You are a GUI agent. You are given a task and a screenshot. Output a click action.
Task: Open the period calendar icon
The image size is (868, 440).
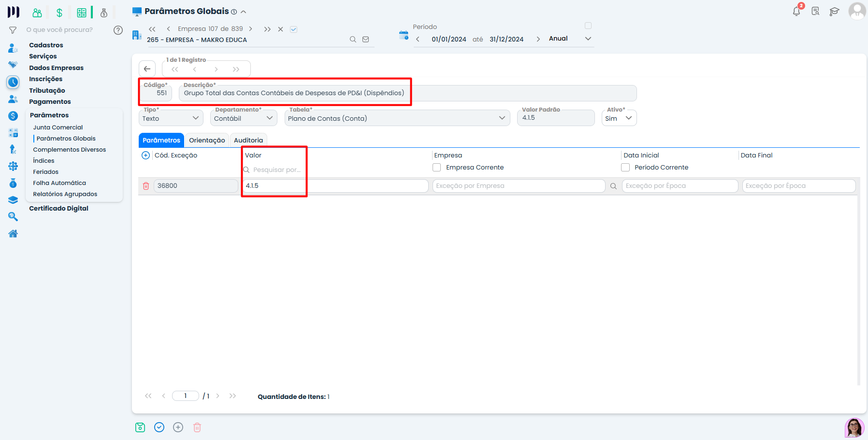click(x=404, y=35)
